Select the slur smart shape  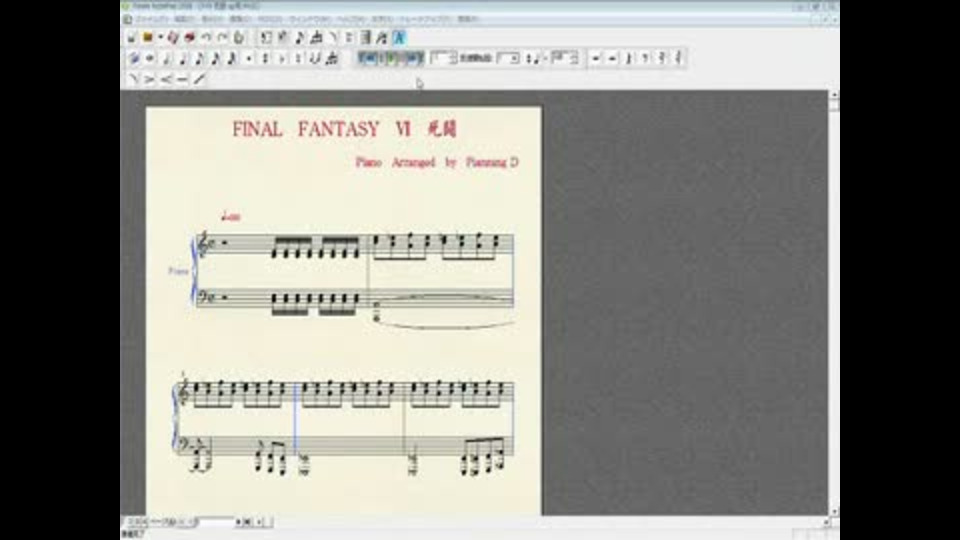133,79
